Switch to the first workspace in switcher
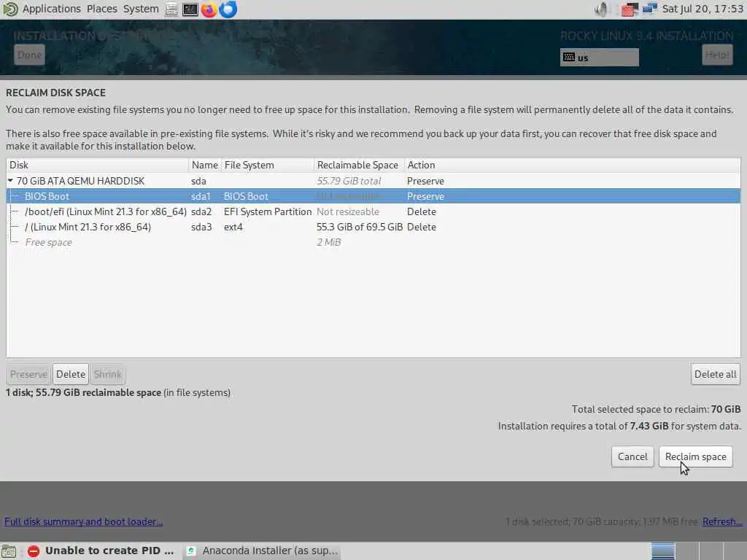This screenshot has height=560, width=747. tap(662, 551)
